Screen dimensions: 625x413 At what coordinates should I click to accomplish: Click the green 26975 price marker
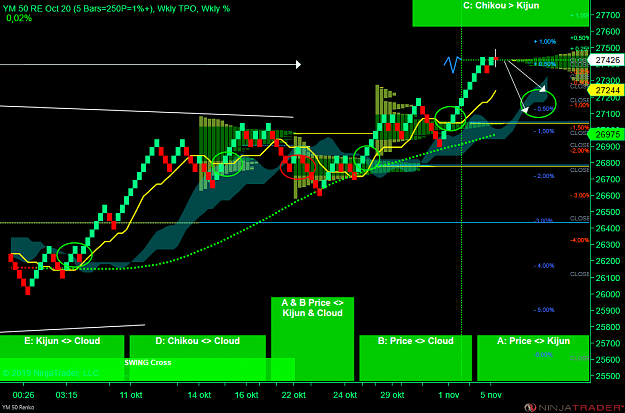tap(607, 135)
